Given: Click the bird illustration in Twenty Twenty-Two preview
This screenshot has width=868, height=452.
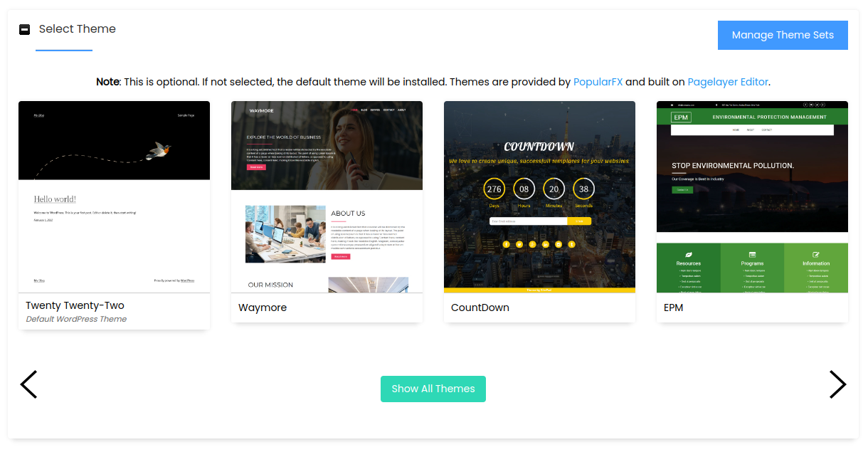Looking at the screenshot, I should (x=158, y=149).
